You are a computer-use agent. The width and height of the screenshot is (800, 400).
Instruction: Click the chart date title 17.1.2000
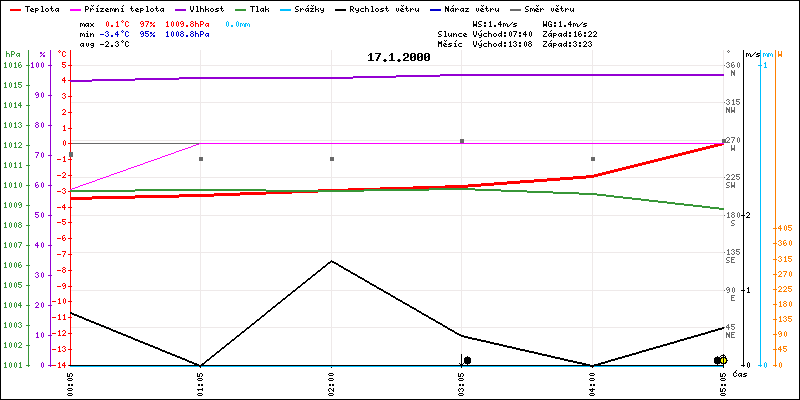(399, 57)
